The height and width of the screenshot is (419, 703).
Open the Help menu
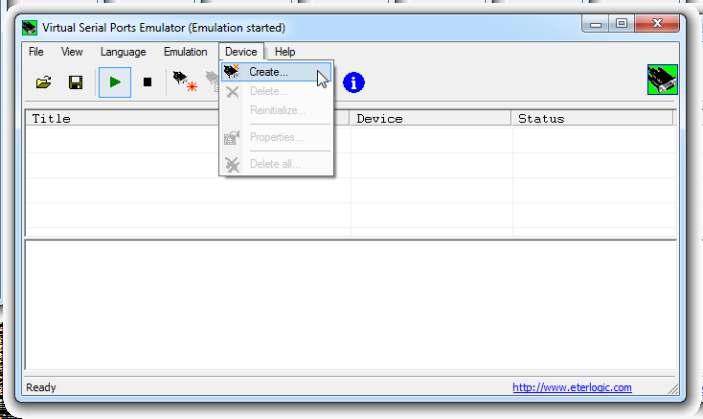[x=285, y=52]
